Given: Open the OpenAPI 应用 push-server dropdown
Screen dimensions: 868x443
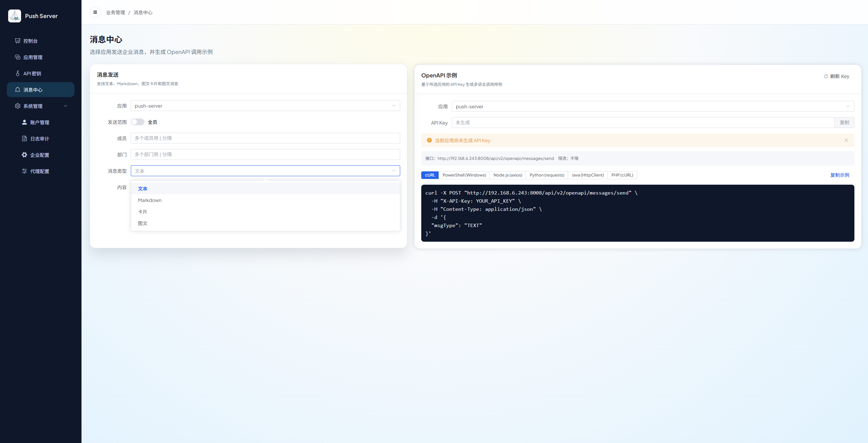Looking at the screenshot, I should (652, 106).
